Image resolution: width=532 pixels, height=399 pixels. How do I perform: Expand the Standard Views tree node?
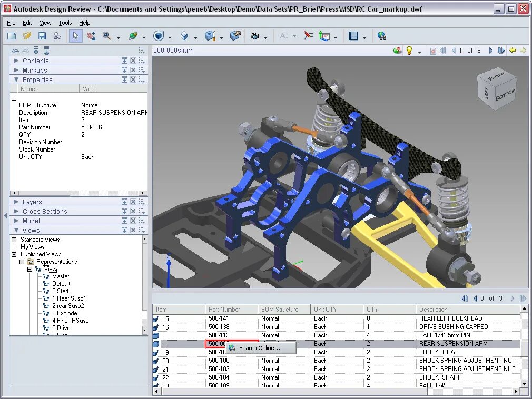pyautogui.click(x=14, y=240)
